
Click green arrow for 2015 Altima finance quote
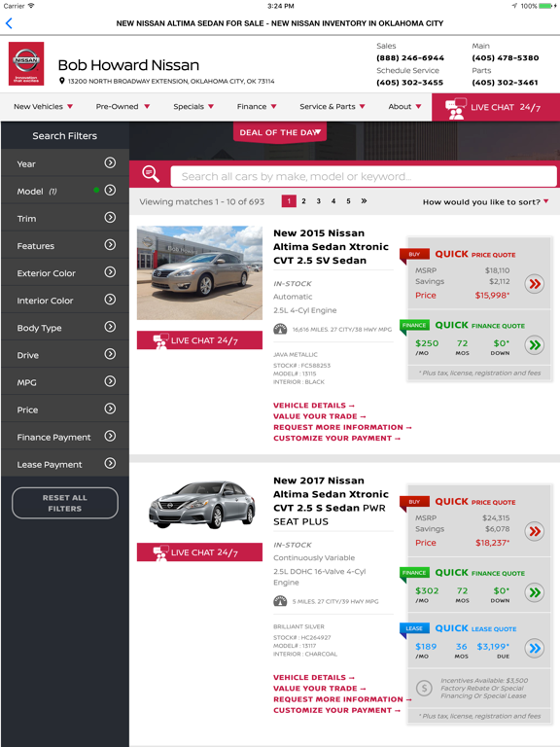[535, 345]
